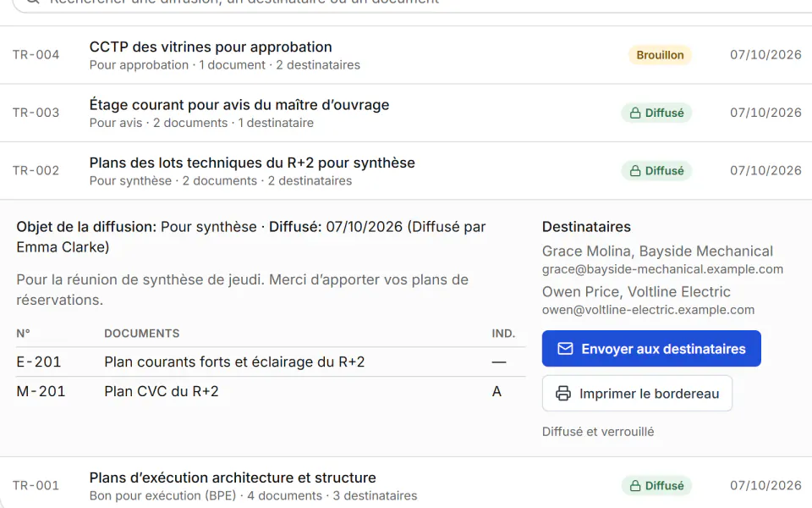Open transmittal TR-003 Étage courant
812x508 pixels.
406,113
